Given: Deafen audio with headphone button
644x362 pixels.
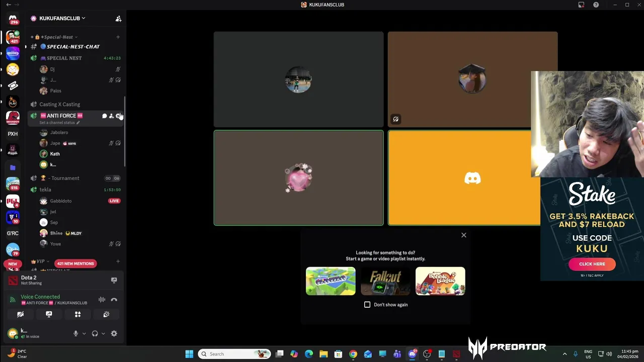Looking at the screenshot, I should tap(95, 333).
